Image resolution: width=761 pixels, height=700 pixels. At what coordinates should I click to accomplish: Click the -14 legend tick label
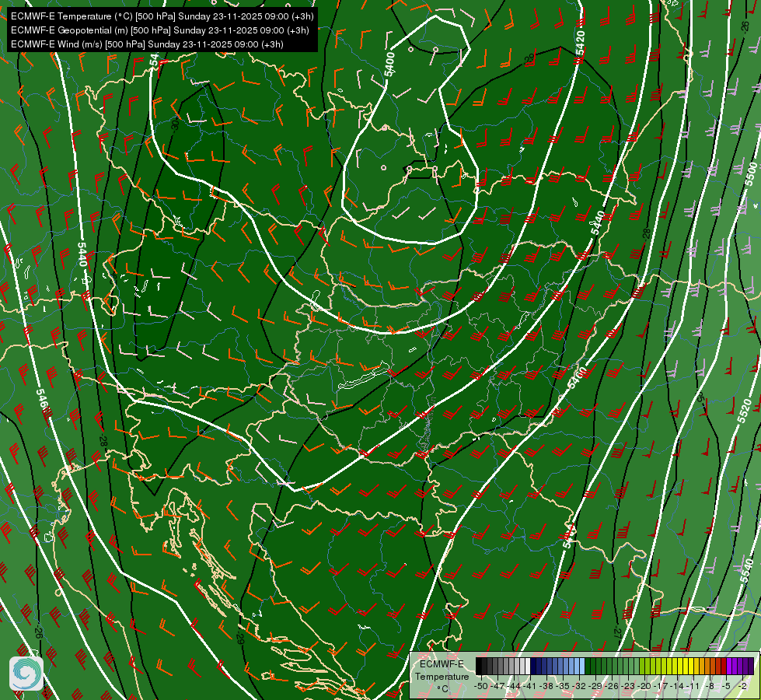pyautogui.click(x=676, y=686)
